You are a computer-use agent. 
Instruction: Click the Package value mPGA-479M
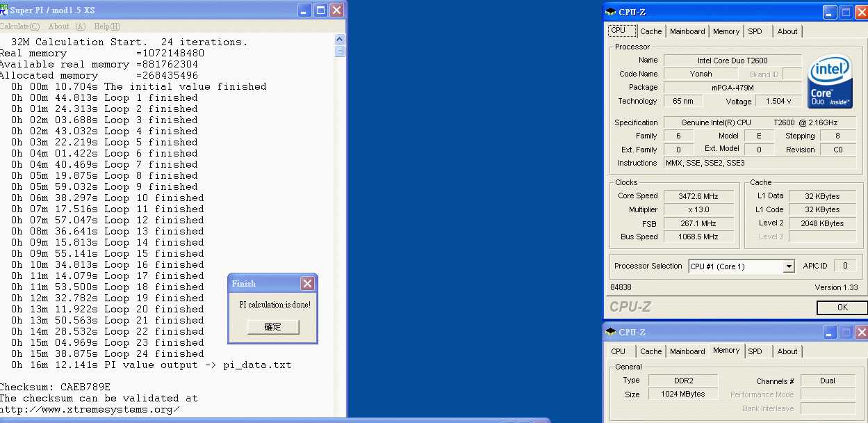732,88
